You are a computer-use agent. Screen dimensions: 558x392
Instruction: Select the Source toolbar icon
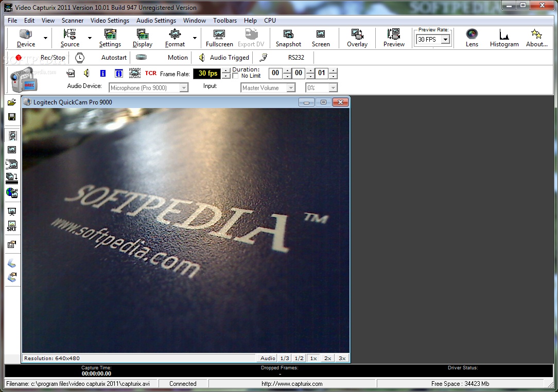[x=70, y=38]
